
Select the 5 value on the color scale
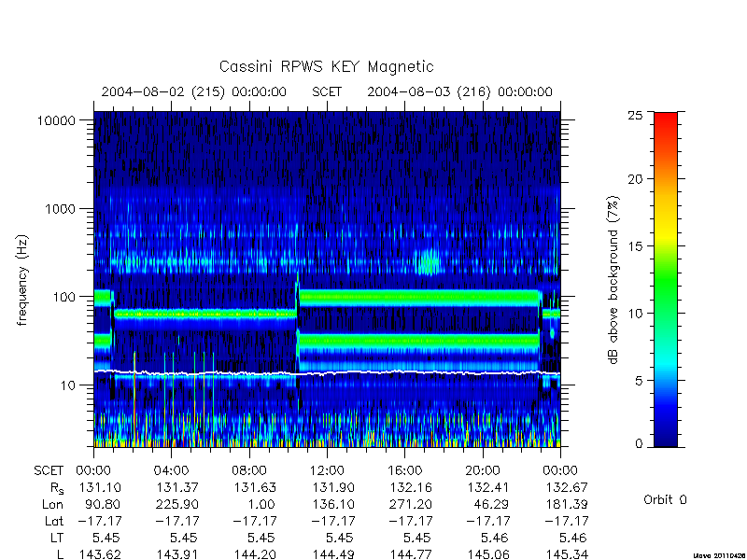pyautogui.click(x=639, y=381)
